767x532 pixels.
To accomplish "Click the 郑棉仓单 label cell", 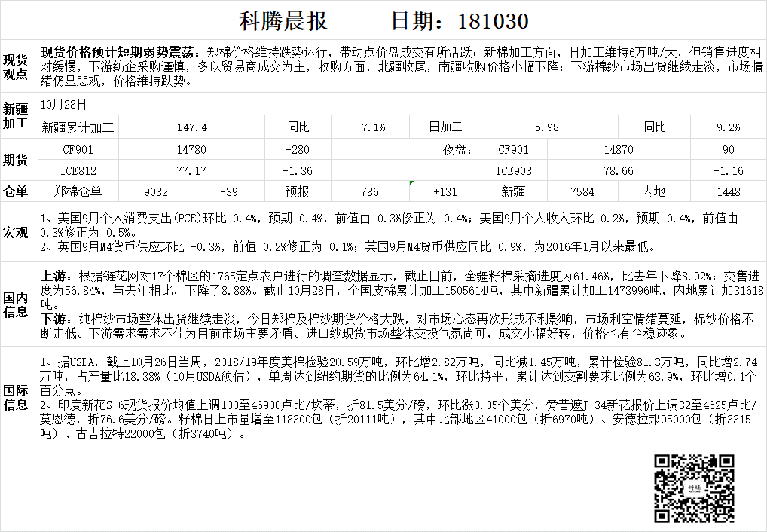I will pos(78,191).
